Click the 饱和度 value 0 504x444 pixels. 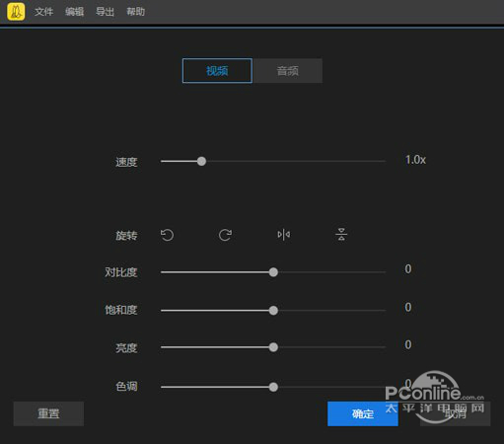coord(408,307)
